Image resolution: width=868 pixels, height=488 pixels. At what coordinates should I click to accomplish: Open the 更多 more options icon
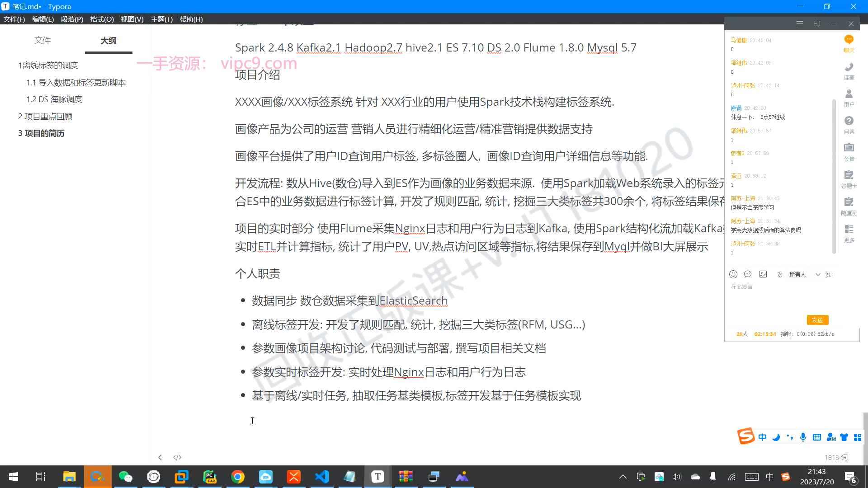pyautogui.click(x=849, y=230)
